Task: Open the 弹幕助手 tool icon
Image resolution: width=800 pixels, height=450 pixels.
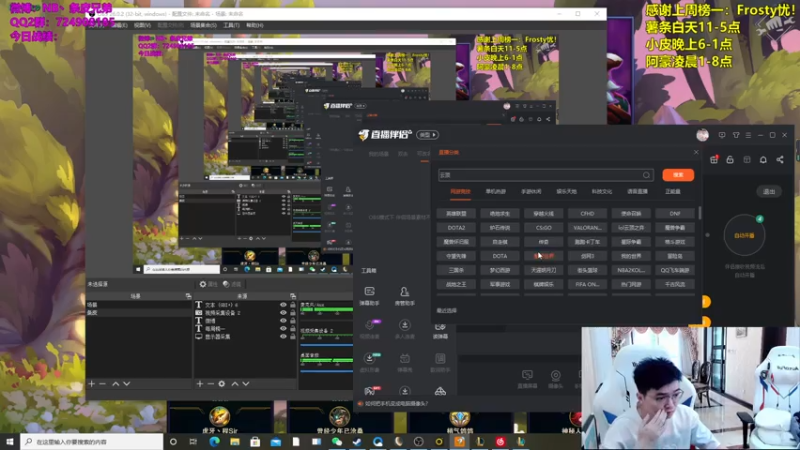Action: [369, 291]
